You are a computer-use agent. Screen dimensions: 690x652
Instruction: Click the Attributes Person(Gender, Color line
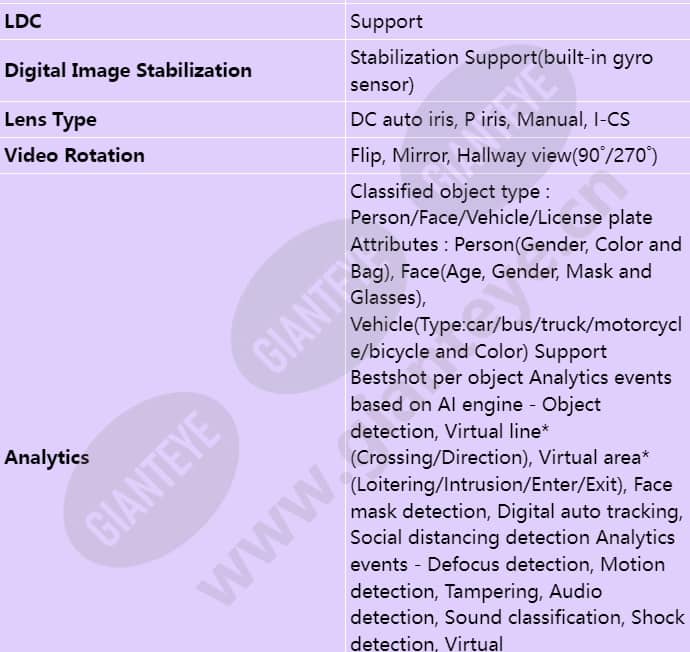pos(516,245)
